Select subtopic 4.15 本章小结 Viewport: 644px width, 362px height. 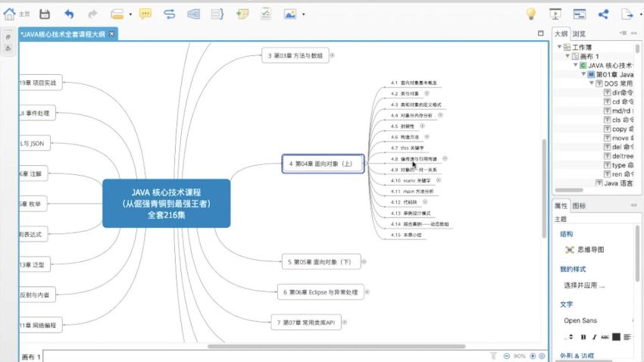click(x=406, y=236)
